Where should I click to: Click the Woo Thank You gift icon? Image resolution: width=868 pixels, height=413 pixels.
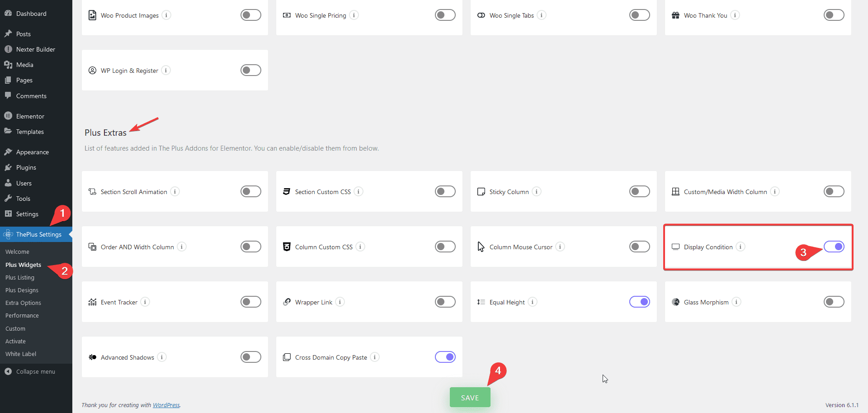(x=675, y=15)
